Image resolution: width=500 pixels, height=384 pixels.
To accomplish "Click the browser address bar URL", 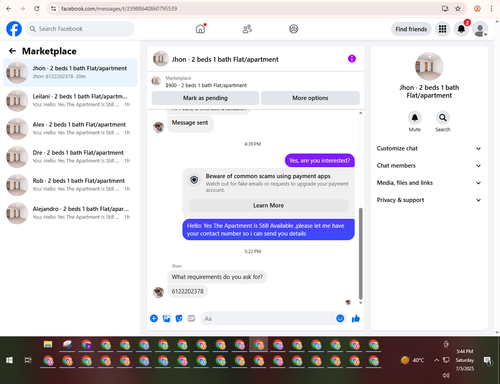I will (119, 9).
